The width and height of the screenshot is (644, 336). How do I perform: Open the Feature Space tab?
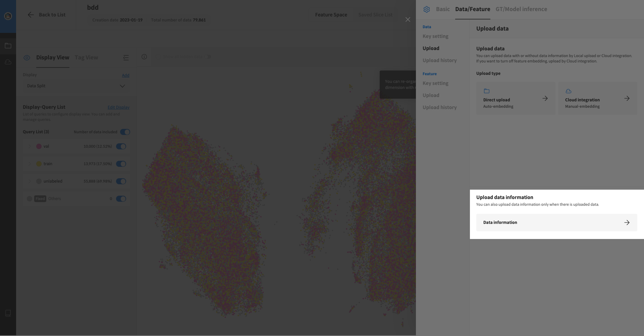[x=331, y=15]
